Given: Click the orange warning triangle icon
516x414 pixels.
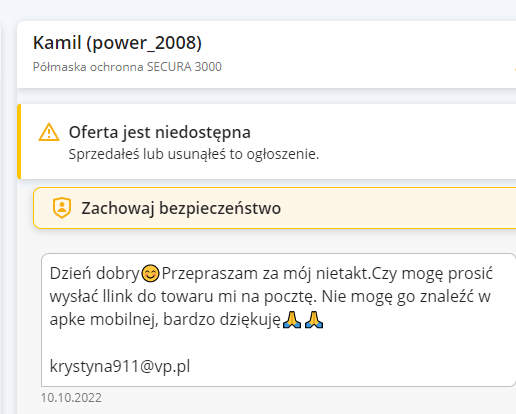Looking at the screenshot, I should 49,132.
